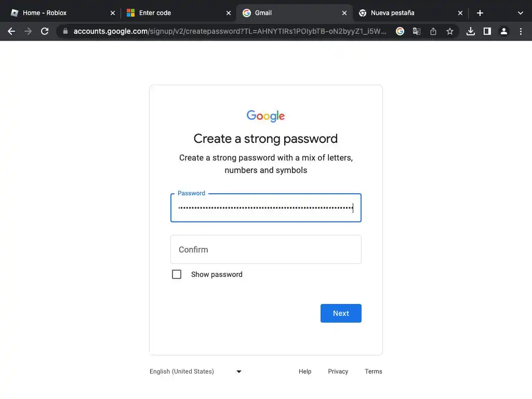The image size is (532, 399).
Task: Bookmark this page with the star icon
Action: coord(450,31)
